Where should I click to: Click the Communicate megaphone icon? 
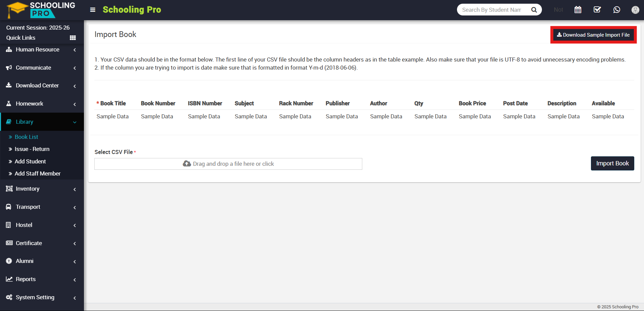[9, 68]
